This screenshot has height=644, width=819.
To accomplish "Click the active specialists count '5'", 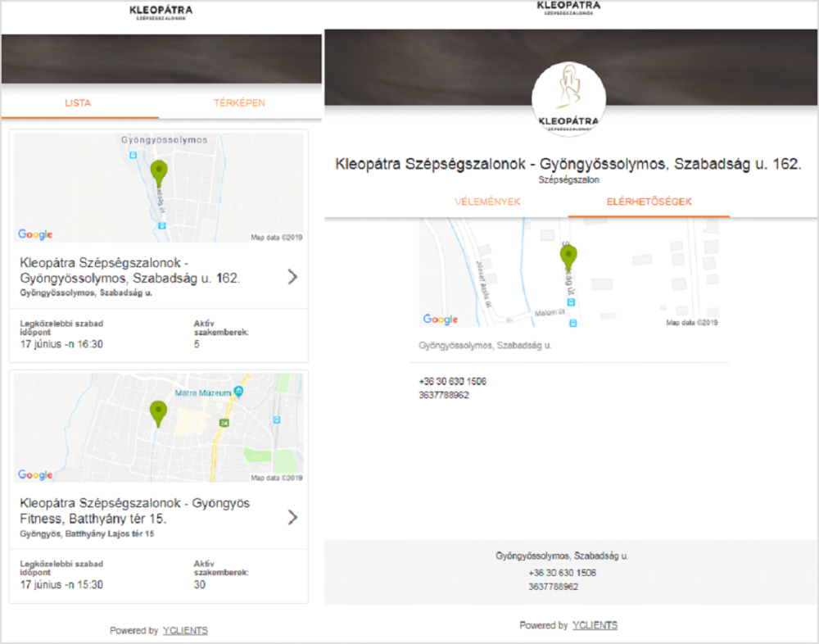I will [197, 344].
